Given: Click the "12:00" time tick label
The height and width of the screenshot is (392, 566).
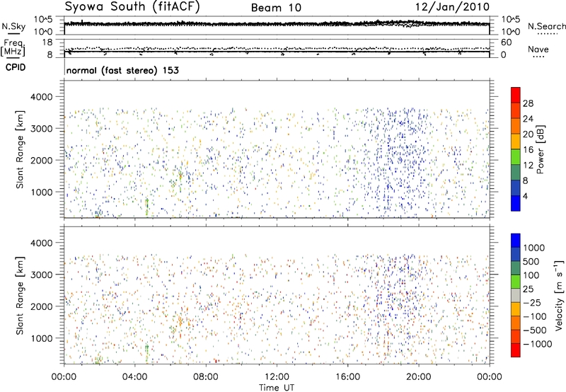Looking at the screenshot, I should 277,377.
